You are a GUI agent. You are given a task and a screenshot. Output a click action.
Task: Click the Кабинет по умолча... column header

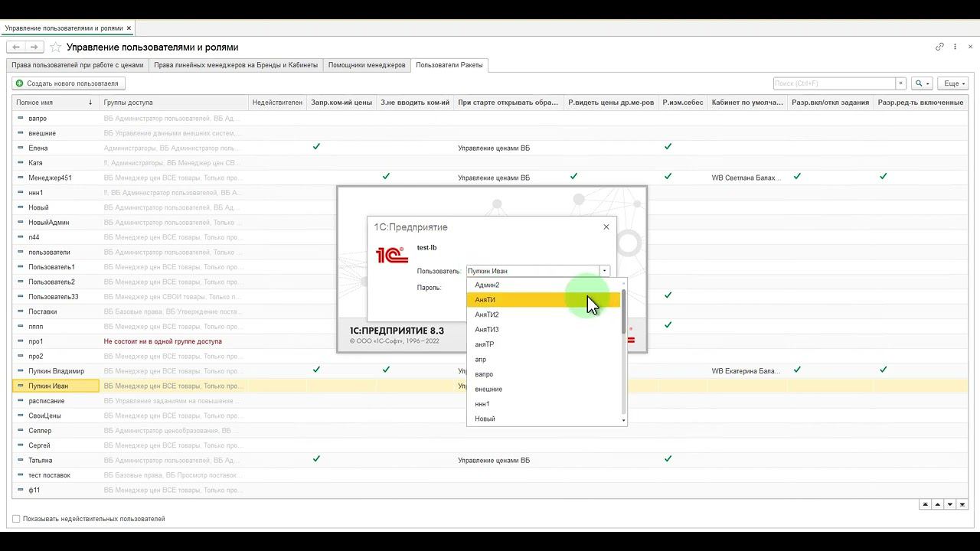tap(747, 103)
